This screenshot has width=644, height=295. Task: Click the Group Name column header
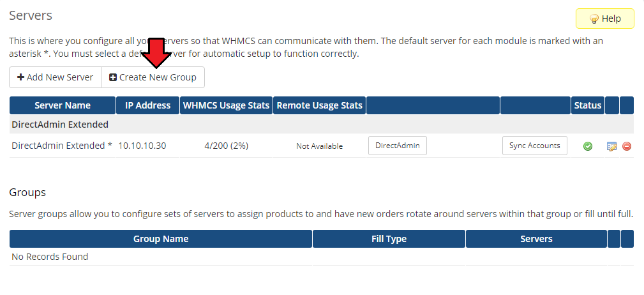161,239
